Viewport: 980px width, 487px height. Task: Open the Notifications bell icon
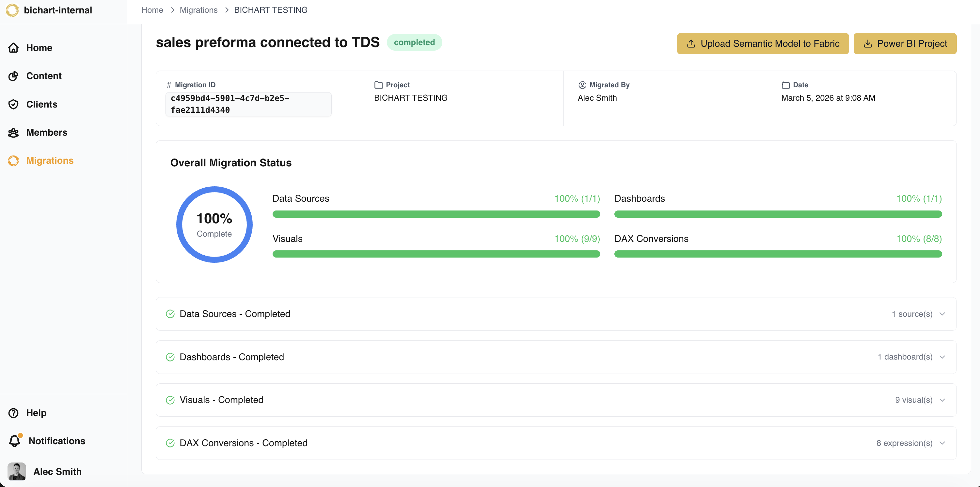click(x=14, y=441)
